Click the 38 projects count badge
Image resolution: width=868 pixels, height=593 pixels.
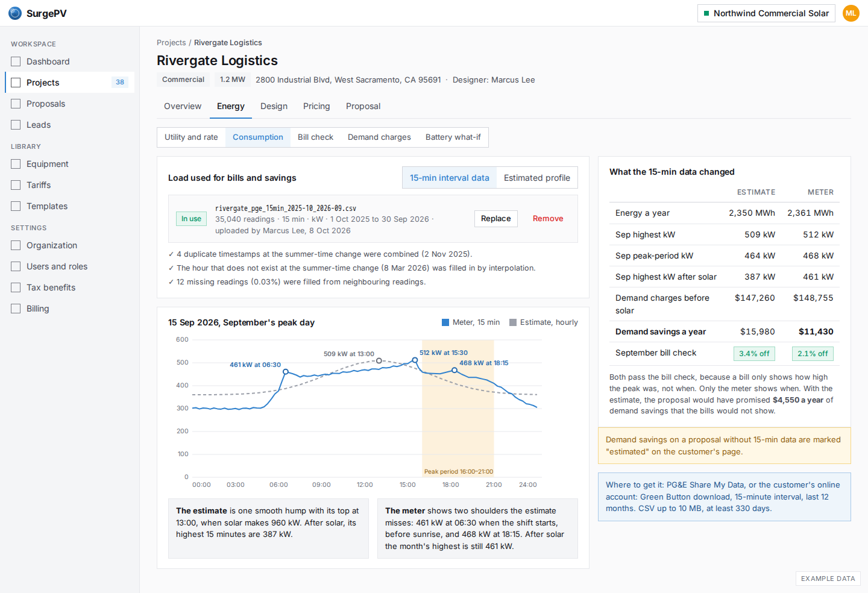tap(120, 83)
